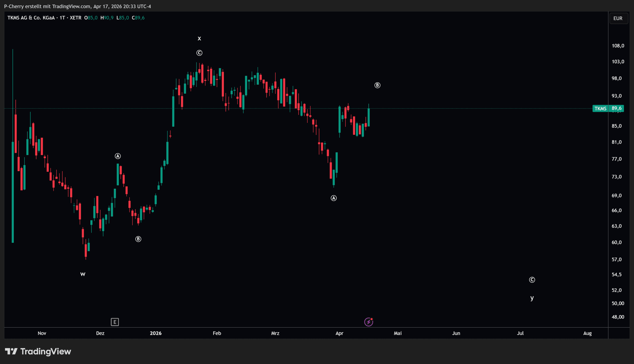Image resolution: width=634 pixels, height=364 pixels.
Task: Click the TKMS AG & Co. KGaA symbol title
Action: [x=31, y=18]
